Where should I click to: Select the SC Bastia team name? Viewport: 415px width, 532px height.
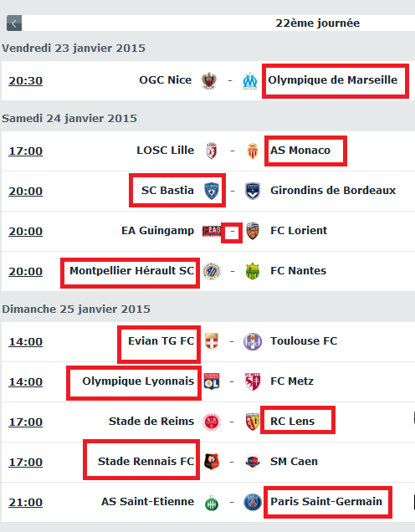click(x=167, y=191)
